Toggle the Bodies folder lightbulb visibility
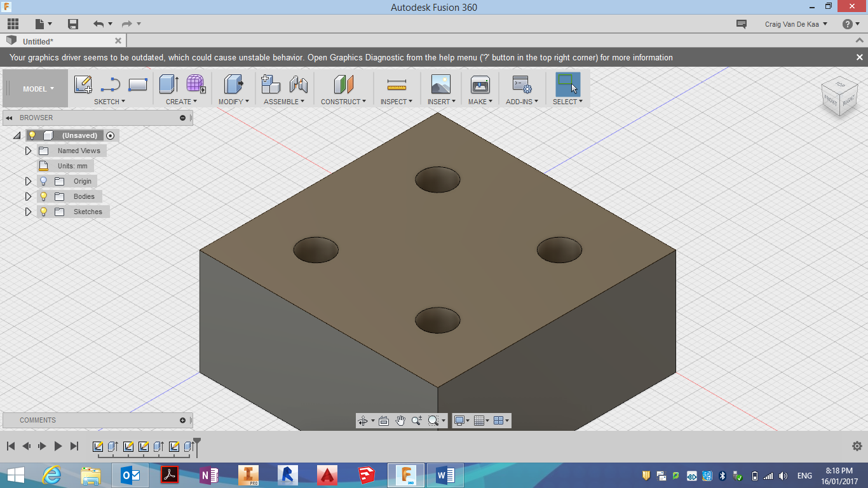868x488 pixels. 44,196
